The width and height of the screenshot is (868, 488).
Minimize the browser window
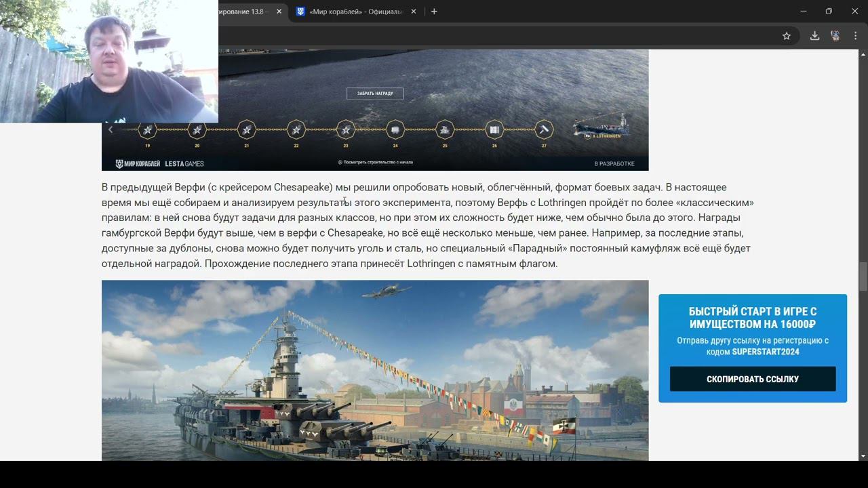click(x=804, y=12)
